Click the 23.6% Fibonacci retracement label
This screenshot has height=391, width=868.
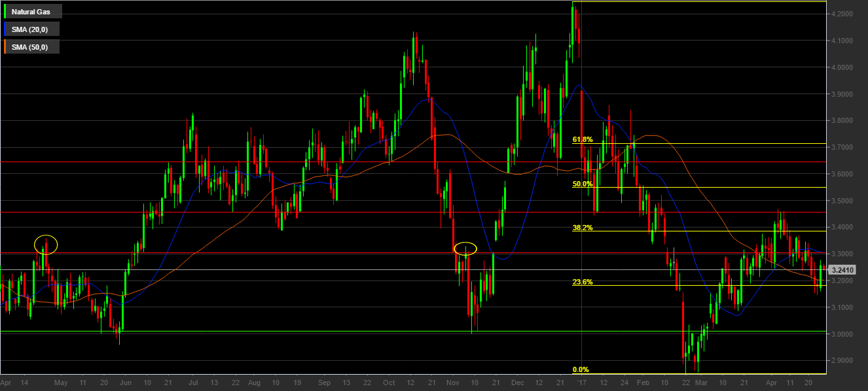point(583,282)
